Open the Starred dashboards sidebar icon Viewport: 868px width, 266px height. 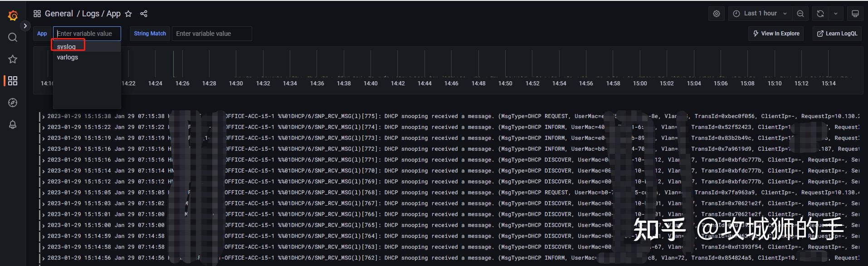click(13, 59)
